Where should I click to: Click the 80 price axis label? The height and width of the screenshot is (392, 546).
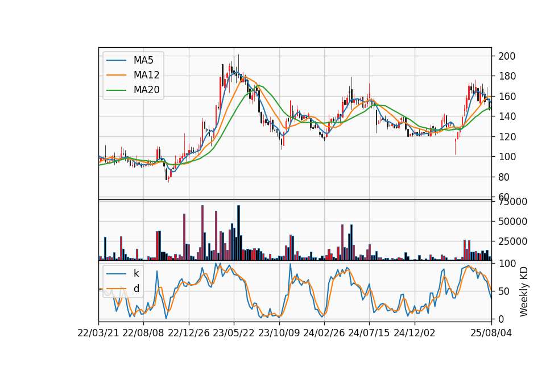504,177
